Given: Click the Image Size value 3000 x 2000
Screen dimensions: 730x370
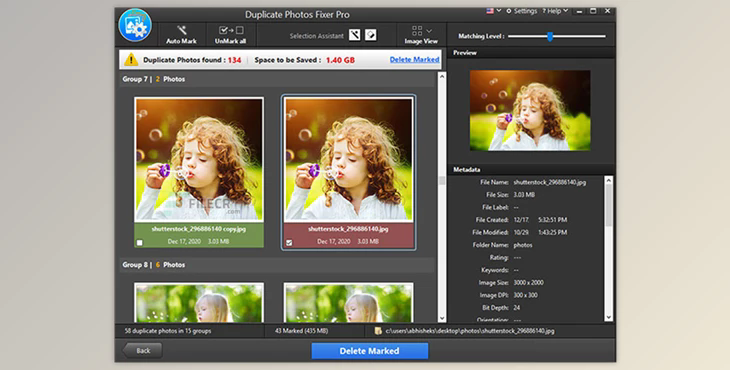Looking at the screenshot, I should (528, 283).
